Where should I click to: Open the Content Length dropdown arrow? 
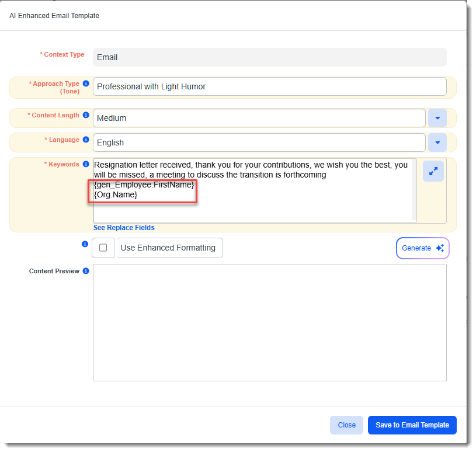437,118
